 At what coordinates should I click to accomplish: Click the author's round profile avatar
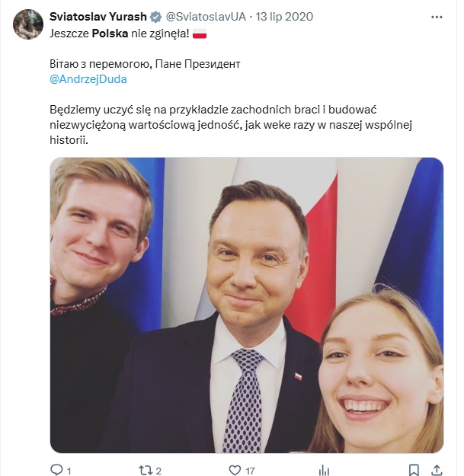(x=28, y=24)
